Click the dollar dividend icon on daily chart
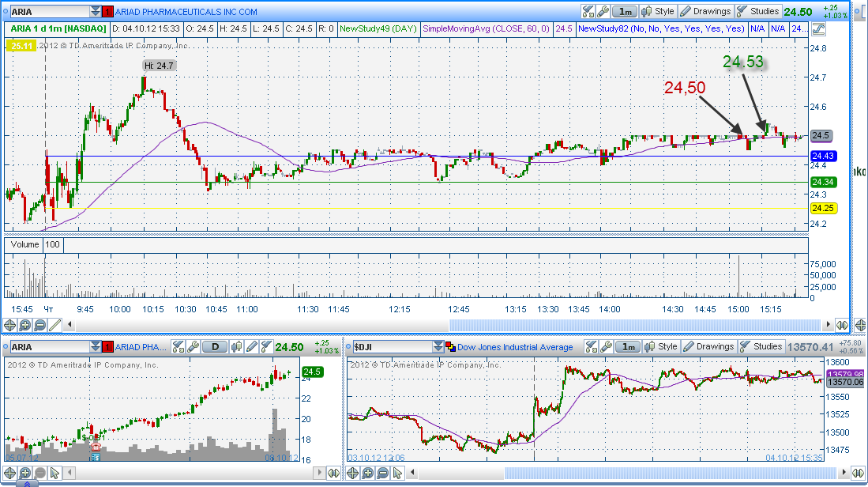 pyautogui.click(x=96, y=456)
